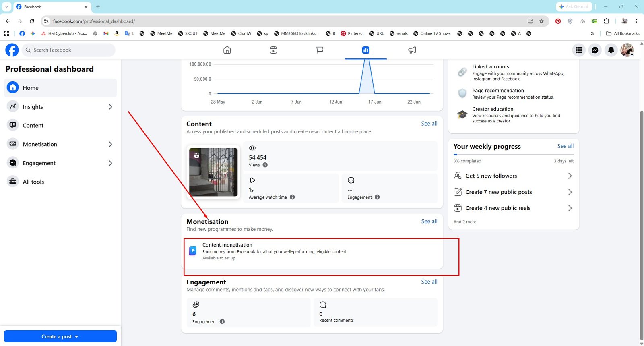Open the Chrome three-dot menu

click(x=636, y=21)
